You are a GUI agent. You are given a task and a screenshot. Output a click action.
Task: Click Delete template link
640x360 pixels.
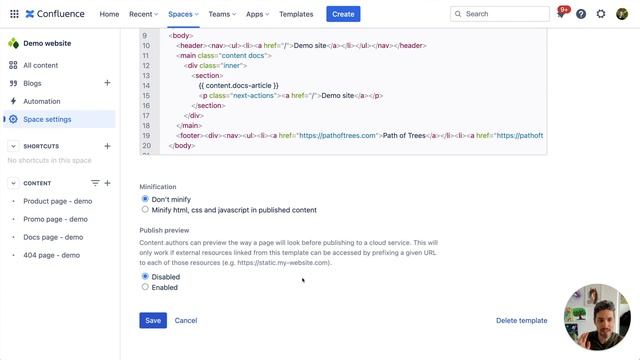tap(522, 320)
